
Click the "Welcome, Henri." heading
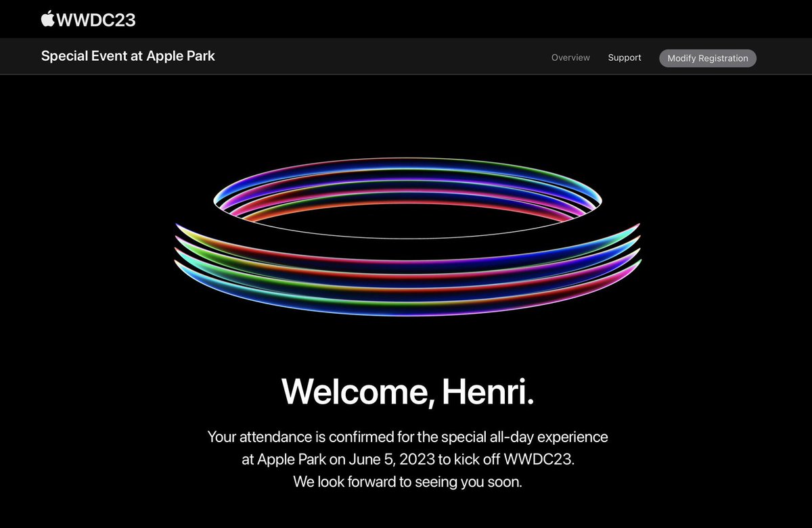tap(407, 391)
